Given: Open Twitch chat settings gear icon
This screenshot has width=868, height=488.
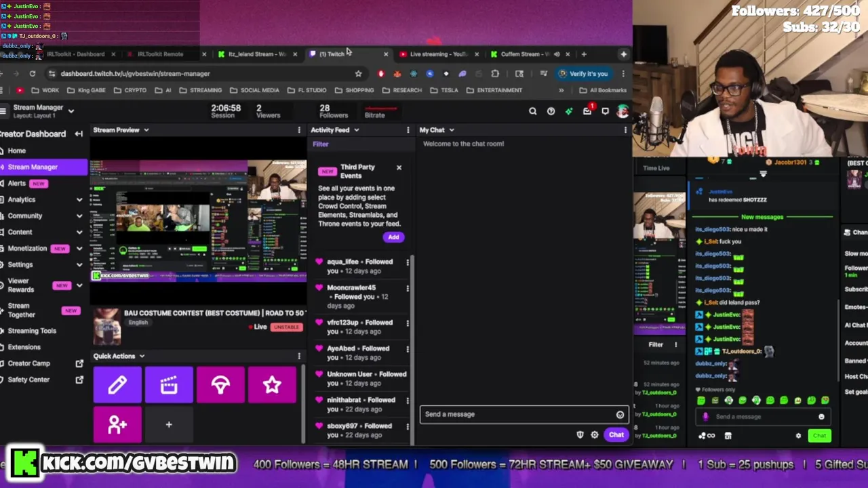Looking at the screenshot, I should pyautogui.click(x=595, y=435).
